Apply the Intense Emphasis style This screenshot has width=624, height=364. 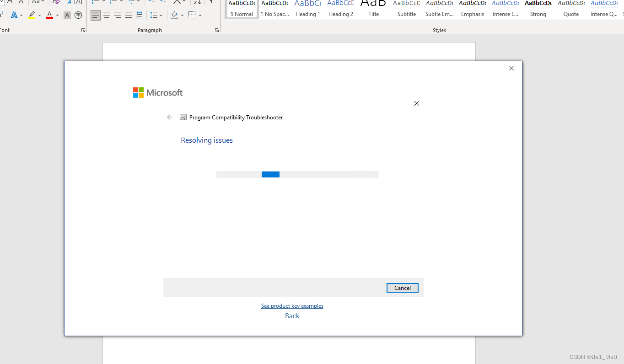tap(506, 9)
